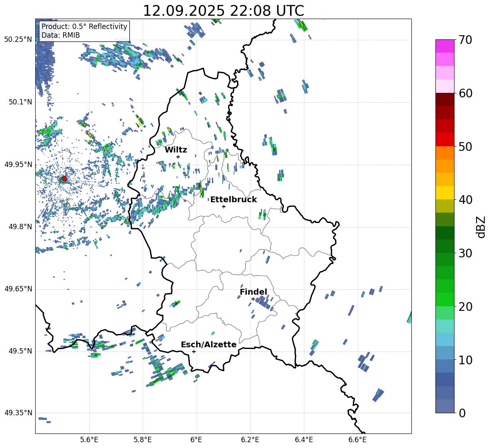Click the dark green colorbar segment near 35
This screenshot has height=448, width=491.
[445, 233]
